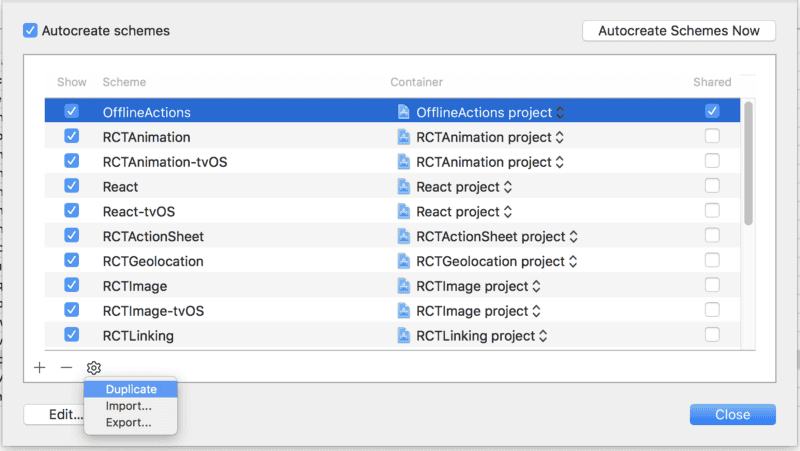800x451 pixels.
Task: Open container dropdown in RCTAnimation row
Action: (x=560, y=137)
